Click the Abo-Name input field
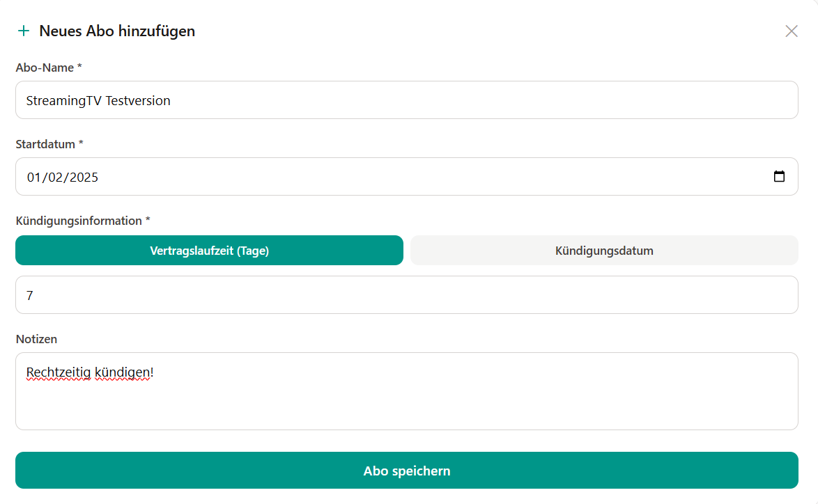Screen dimensions: 818x504 [x=407, y=100]
